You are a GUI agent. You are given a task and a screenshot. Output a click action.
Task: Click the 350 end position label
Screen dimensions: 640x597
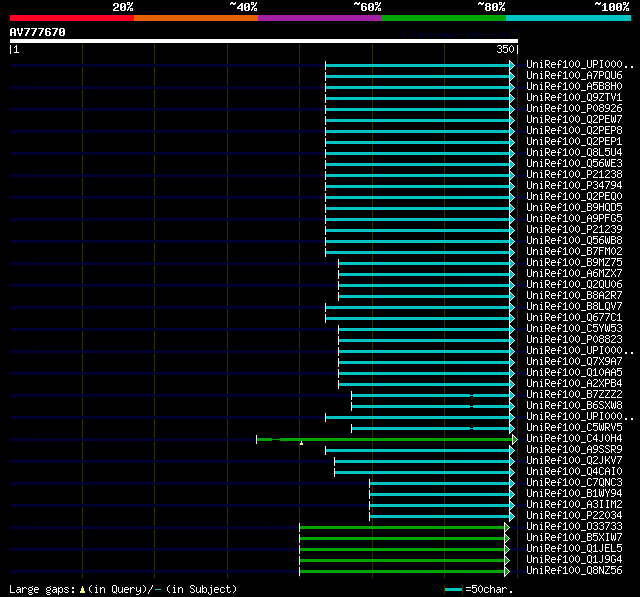(x=505, y=49)
